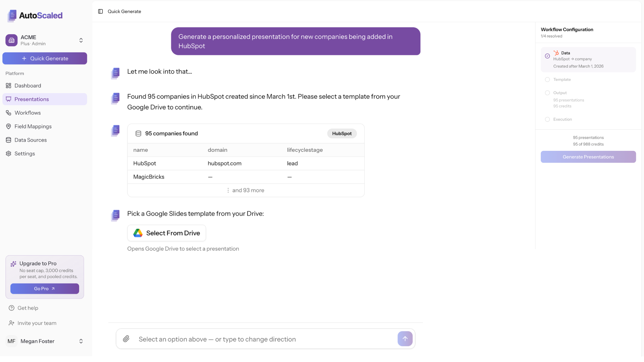Select the Template step circle

tap(547, 80)
